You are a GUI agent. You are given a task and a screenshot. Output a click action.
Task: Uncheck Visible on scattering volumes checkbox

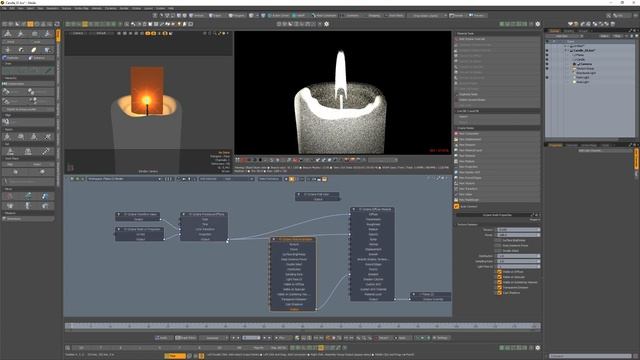pos(499,282)
